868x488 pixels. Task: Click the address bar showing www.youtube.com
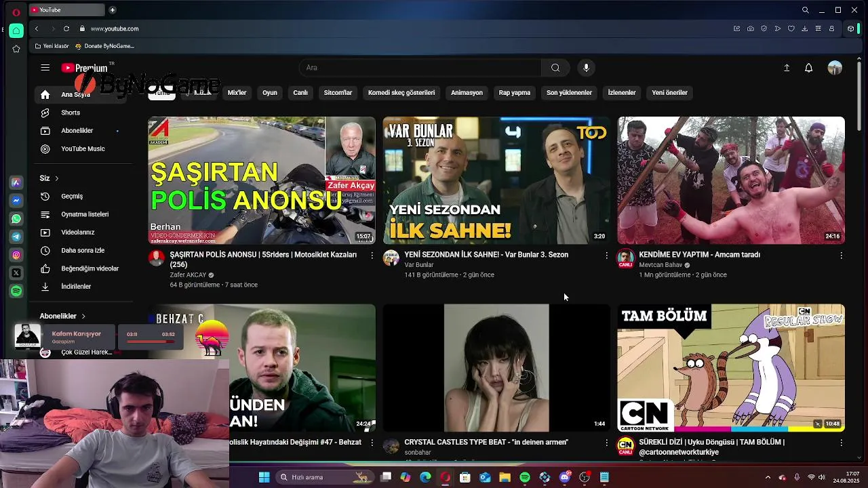[115, 28]
